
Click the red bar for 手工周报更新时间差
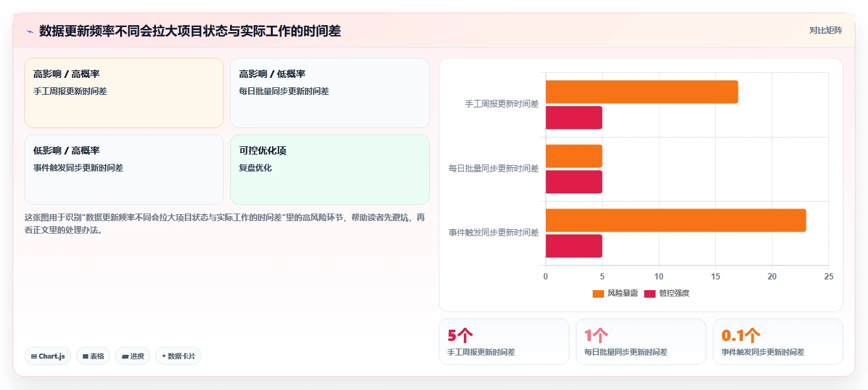[574, 118]
